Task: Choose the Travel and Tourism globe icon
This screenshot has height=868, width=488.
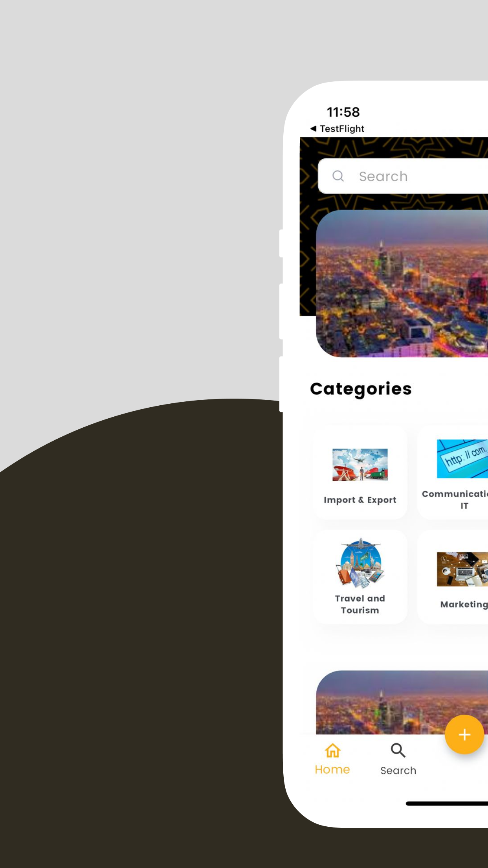Action: point(360,563)
